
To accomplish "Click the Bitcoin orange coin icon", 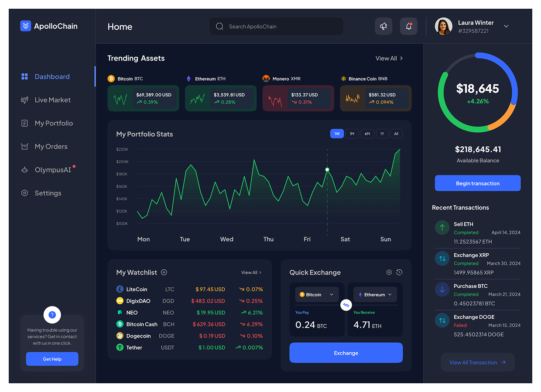I will (111, 79).
